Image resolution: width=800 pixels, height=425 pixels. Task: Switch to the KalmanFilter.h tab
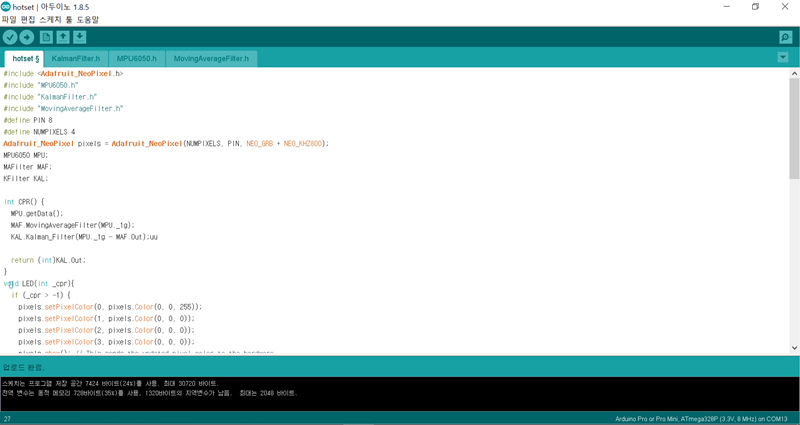[x=76, y=59]
